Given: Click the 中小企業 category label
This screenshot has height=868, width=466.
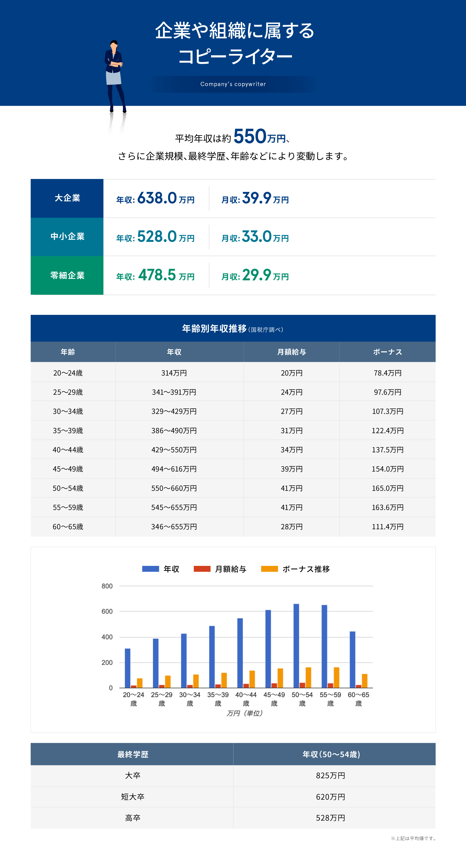Looking at the screenshot, I should 67,237.
